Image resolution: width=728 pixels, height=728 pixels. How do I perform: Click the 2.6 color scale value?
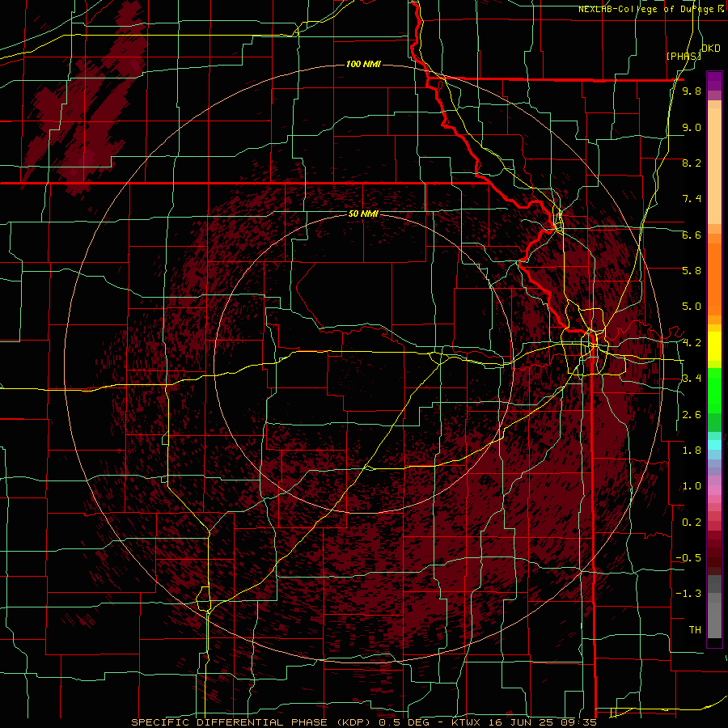pos(692,415)
